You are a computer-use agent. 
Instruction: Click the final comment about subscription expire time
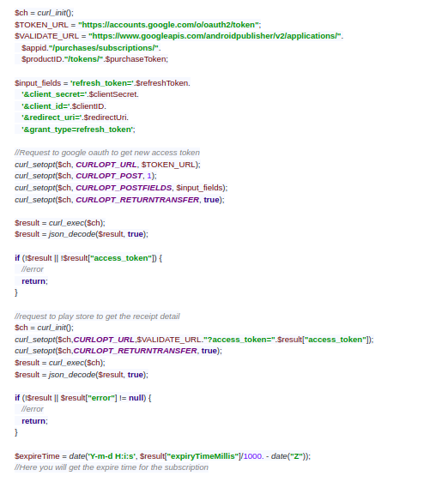click(x=112, y=467)
